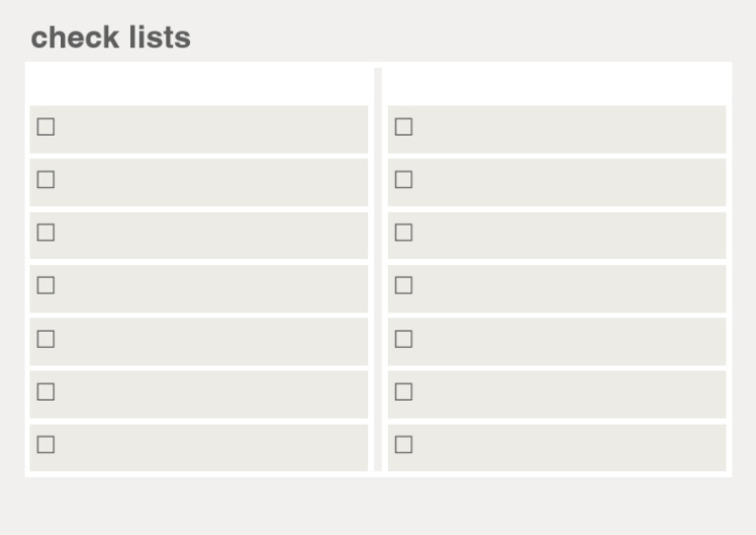
Task: Enable the fourth checkbox in the left list
Action: [45, 286]
